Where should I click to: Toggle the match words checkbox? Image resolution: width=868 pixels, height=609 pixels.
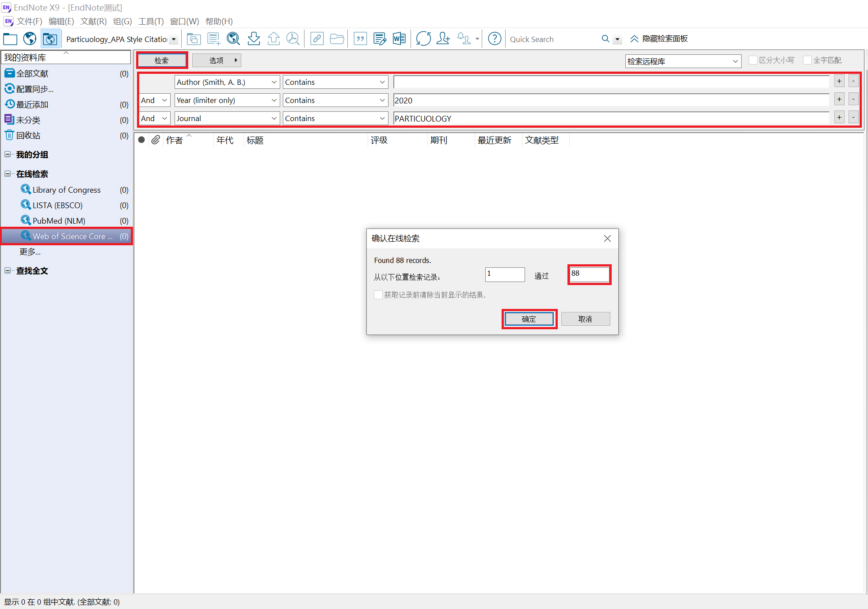[807, 61]
